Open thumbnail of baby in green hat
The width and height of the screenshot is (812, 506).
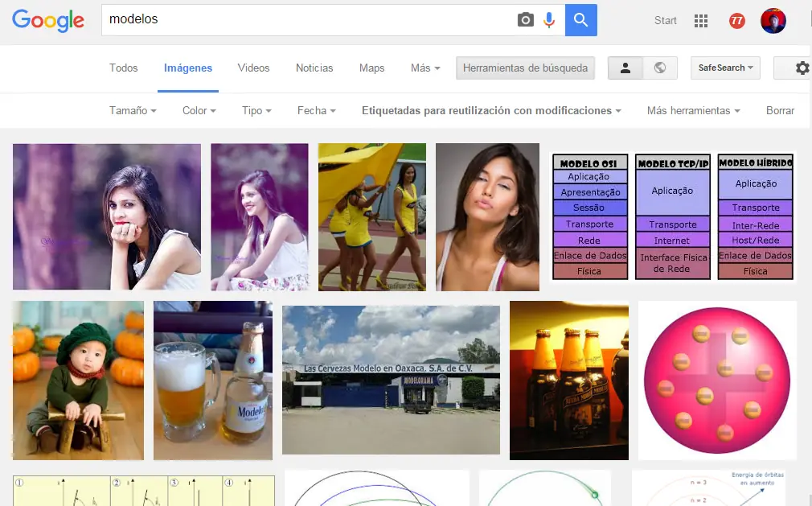pyautogui.click(x=78, y=381)
